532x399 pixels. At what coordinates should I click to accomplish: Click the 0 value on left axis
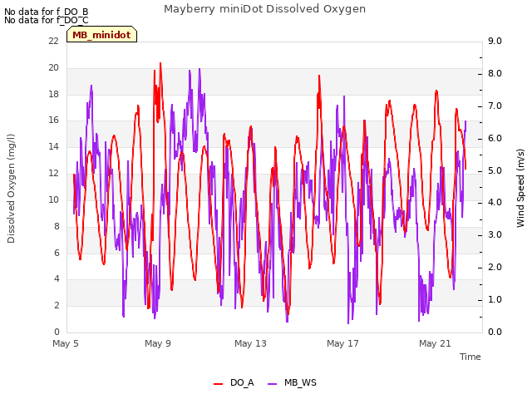coord(57,332)
